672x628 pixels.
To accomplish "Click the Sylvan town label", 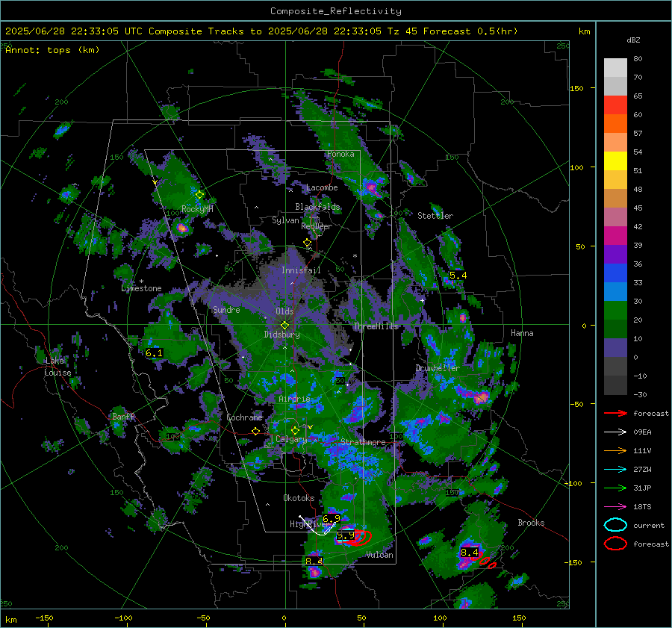I will point(285,220).
